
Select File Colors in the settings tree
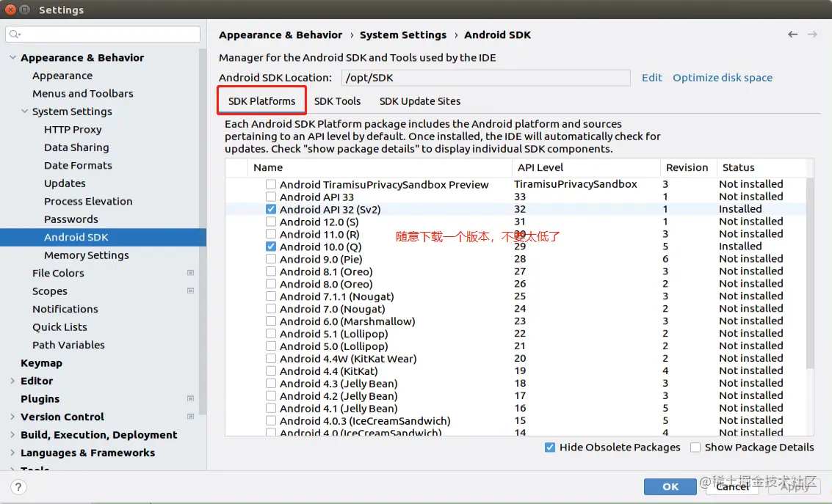[58, 273]
